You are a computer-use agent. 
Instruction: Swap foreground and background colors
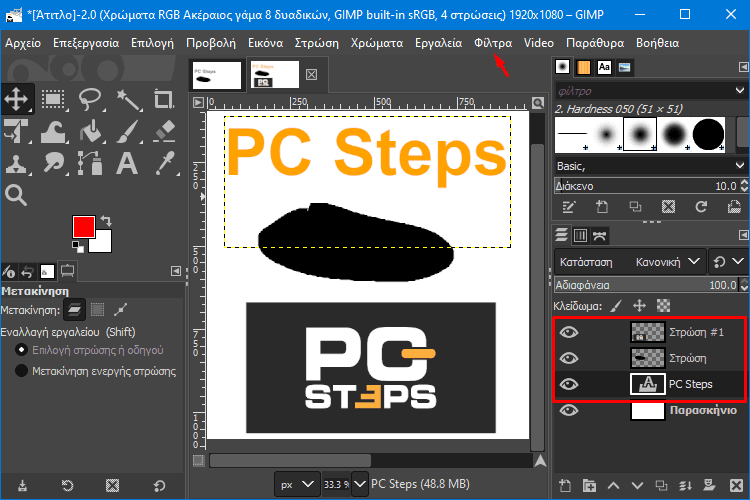(106, 221)
